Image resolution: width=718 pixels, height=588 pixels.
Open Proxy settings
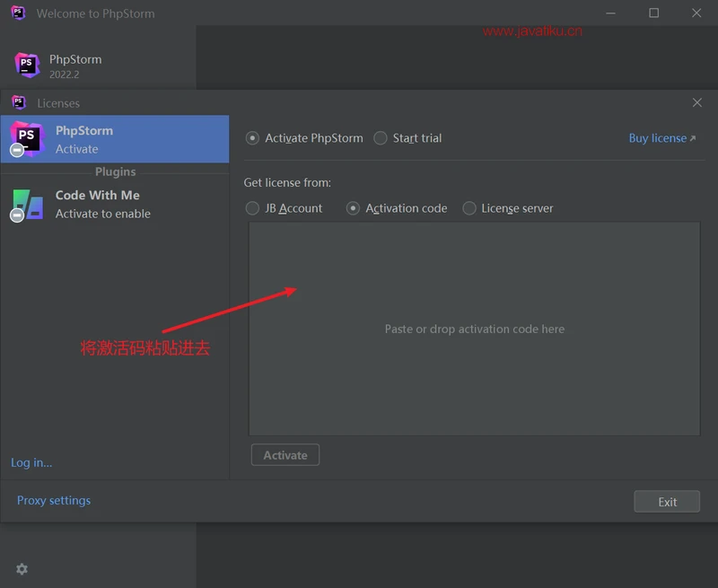54,500
